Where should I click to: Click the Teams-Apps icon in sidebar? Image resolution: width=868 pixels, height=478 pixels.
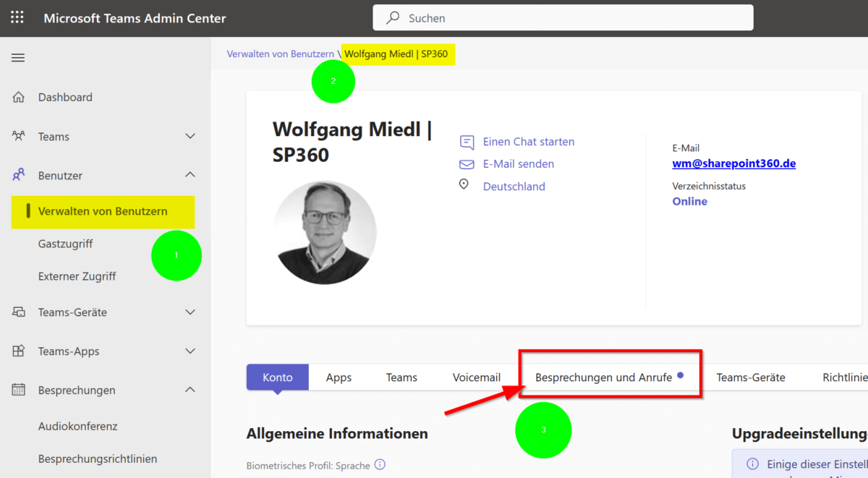(x=19, y=351)
